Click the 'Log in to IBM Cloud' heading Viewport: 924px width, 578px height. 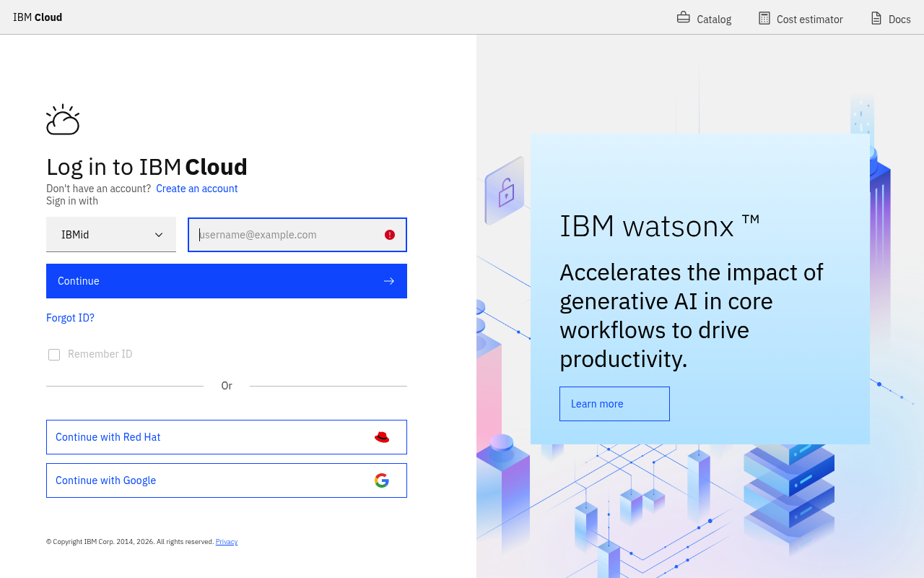[x=147, y=167]
